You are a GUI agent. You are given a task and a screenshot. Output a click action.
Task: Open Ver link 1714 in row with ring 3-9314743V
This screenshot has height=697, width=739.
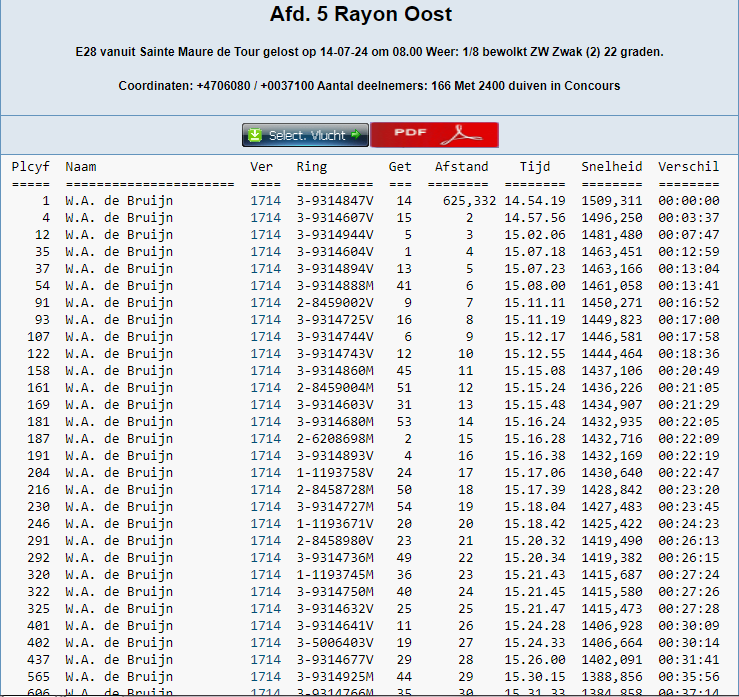coord(265,353)
